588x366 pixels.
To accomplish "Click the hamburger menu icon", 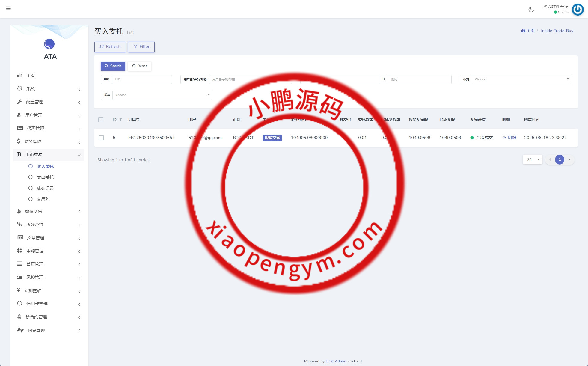I will (8, 8).
